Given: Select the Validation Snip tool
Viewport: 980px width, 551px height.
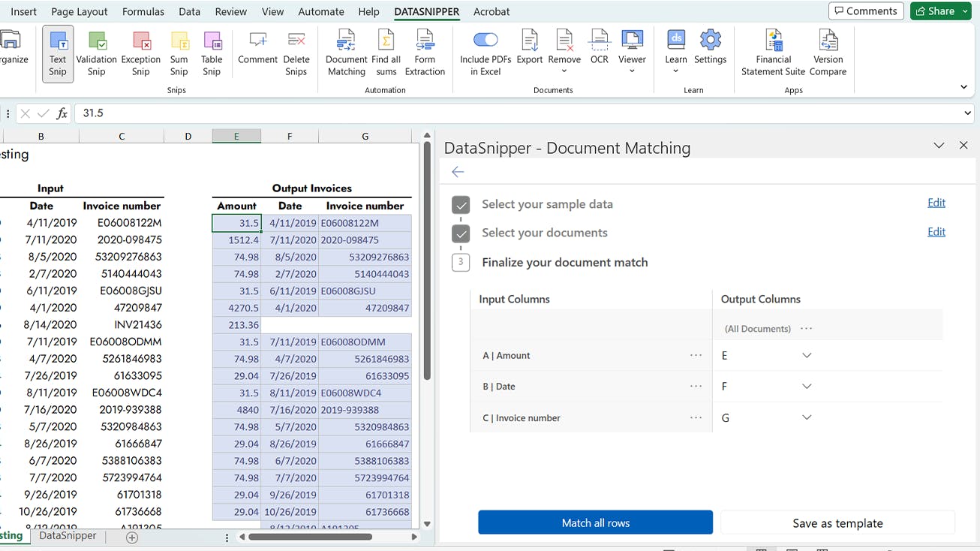Looking at the screenshot, I should click(97, 53).
